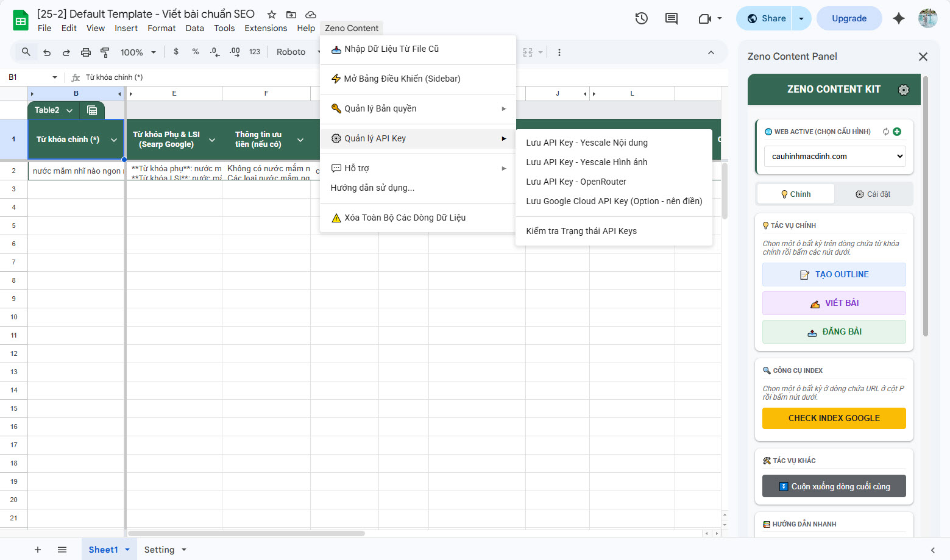
Task: Click the move to folder icon
Action: click(291, 14)
